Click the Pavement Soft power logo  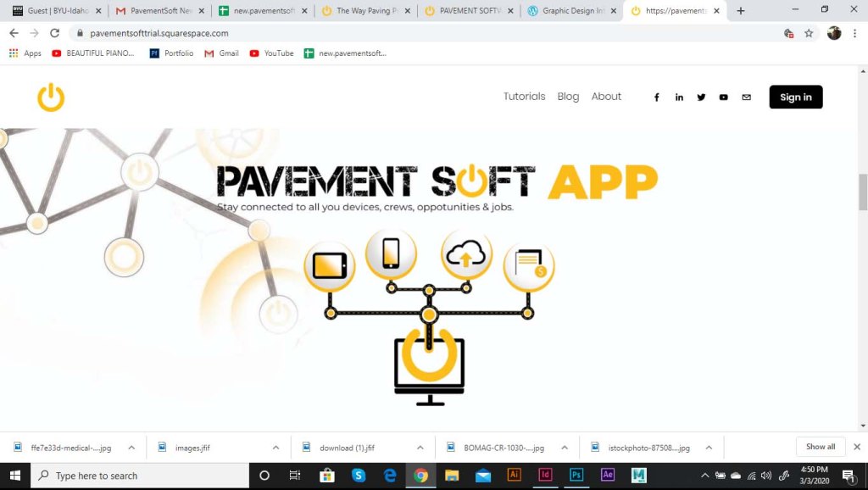click(51, 97)
